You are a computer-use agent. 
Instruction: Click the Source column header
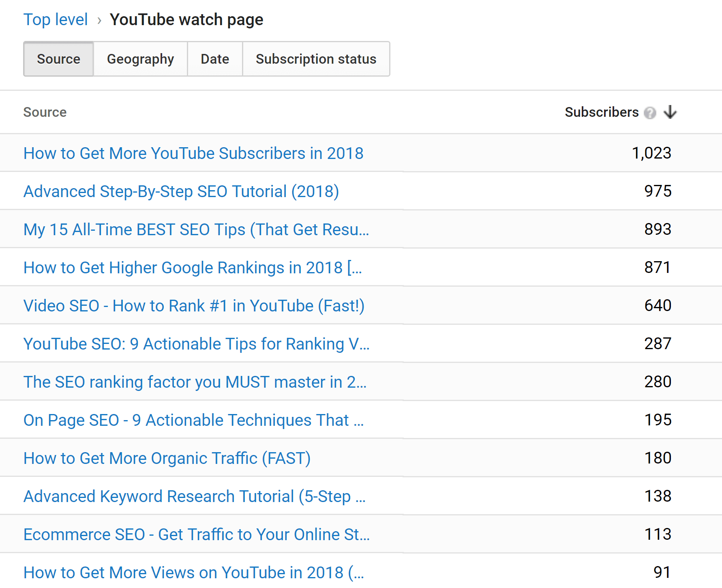click(x=45, y=112)
